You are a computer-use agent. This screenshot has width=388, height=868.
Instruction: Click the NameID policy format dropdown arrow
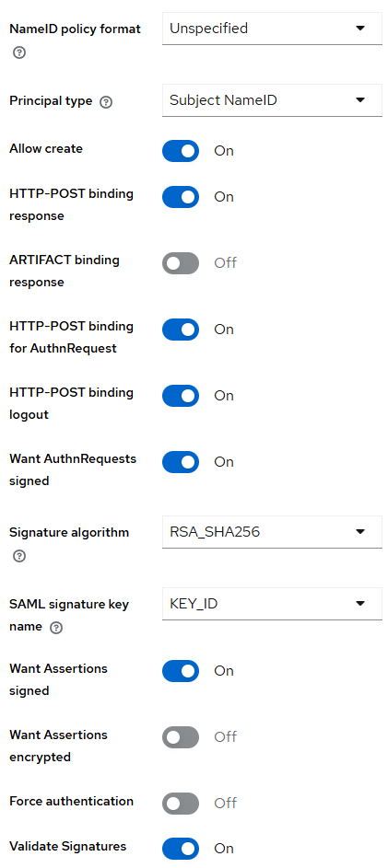click(x=360, y=29)
